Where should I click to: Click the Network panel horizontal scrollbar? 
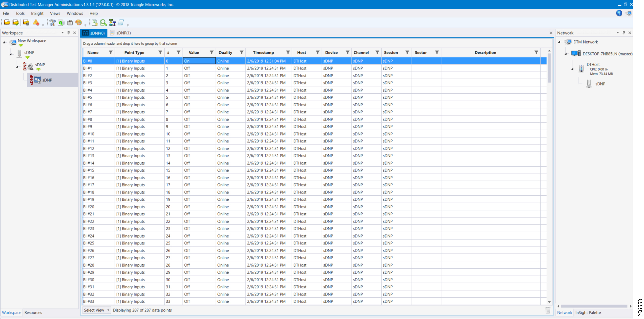(594, 306)
